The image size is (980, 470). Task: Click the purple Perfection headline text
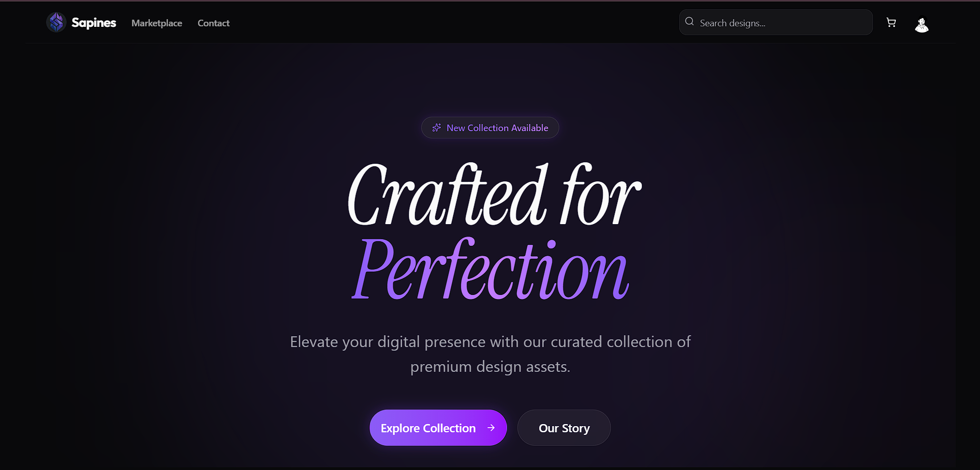tap(490, 270)
